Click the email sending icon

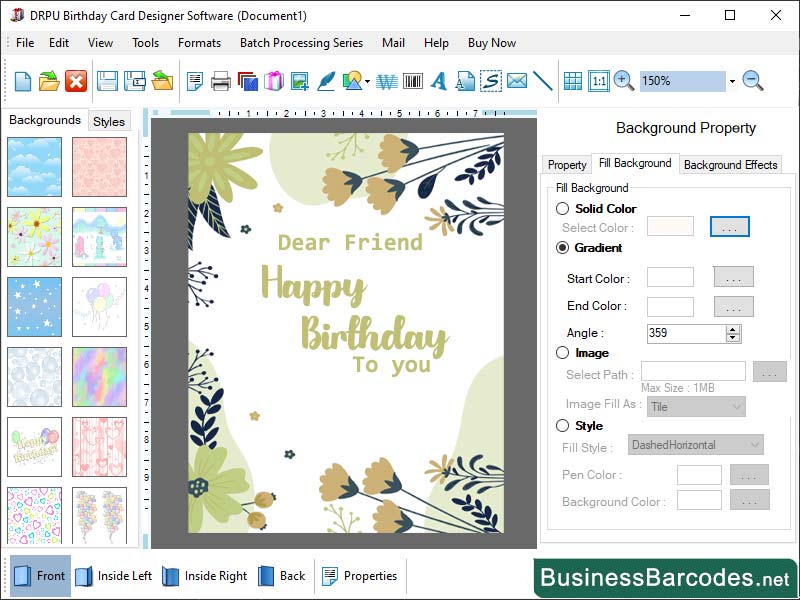coord(518,81)
